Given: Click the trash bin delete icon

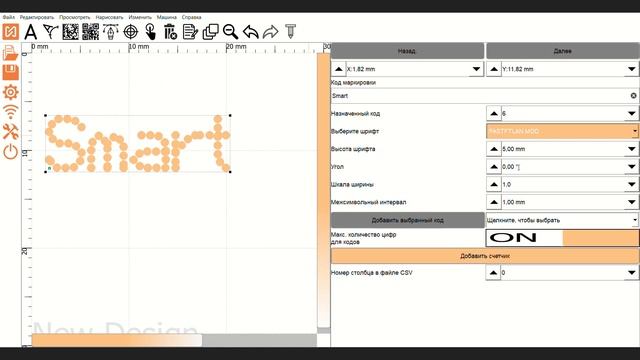Looking at the screenshot, I should pos(170,32).
